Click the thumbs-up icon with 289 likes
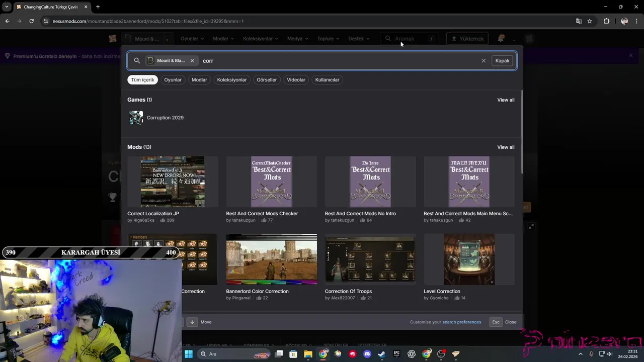The width and height of the screenshot is (644, 362). [163, 220]
